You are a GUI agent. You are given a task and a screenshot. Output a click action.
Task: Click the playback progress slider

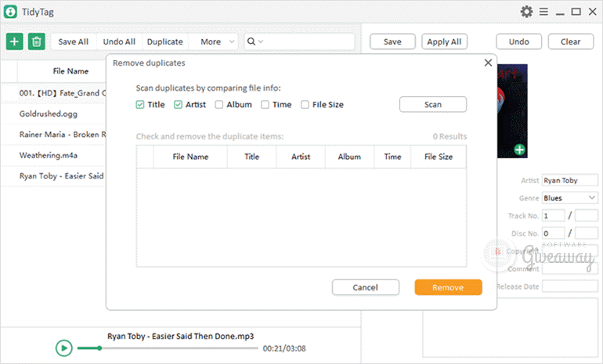164,348
